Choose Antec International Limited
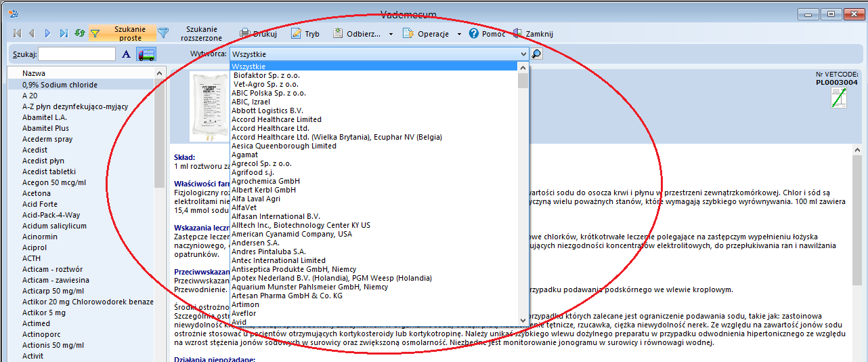 coord(374,260)
